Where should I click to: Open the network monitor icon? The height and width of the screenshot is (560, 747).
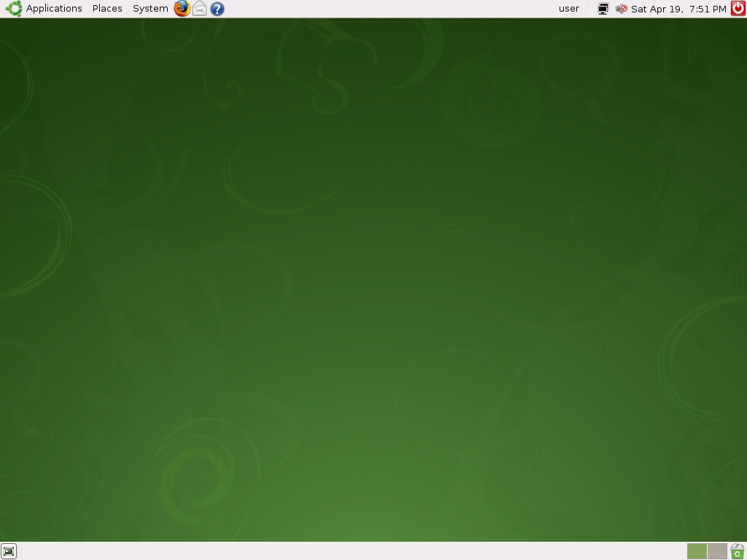[603, 9]
